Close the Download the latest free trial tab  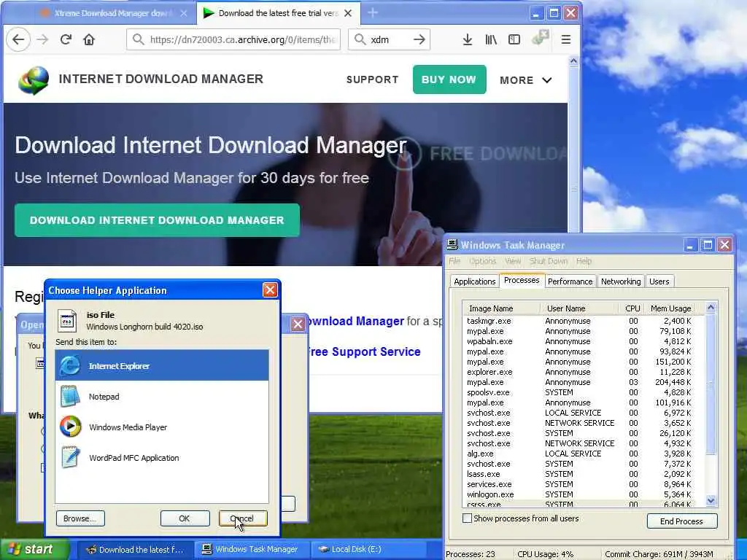(348, 13)
